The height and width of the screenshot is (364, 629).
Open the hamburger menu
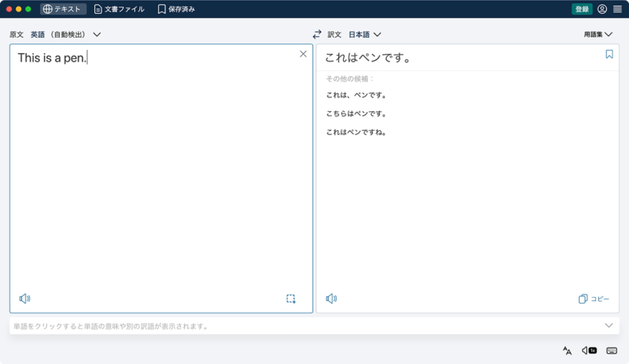(618, 9)
